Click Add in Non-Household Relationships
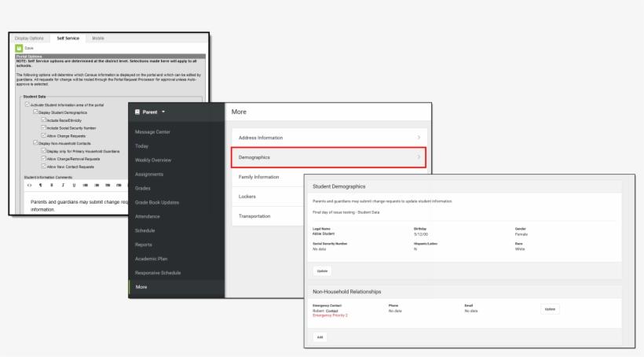The height and width of the screenshot is (357, 644). tap(320, 337)
